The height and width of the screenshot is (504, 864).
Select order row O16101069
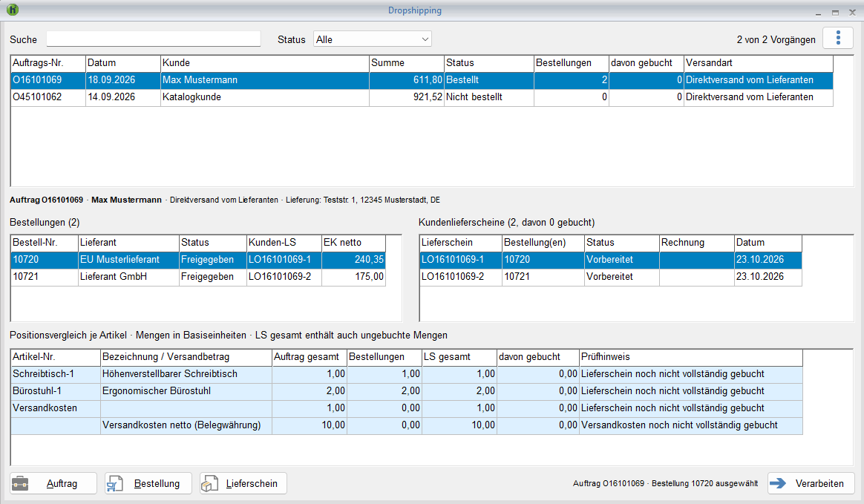click(x=422, y=80)
